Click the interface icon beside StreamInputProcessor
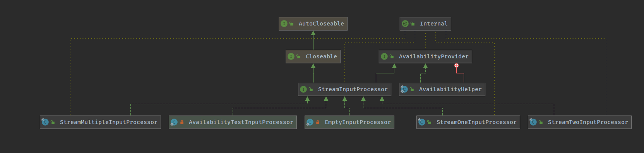The image size is (644, 153). [303, 89]
